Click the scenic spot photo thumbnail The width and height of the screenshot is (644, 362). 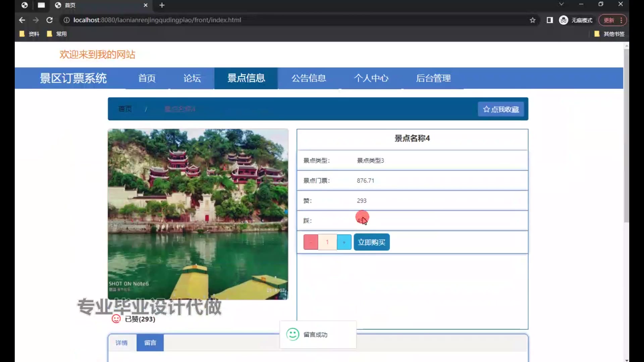(x=198, y=214)
